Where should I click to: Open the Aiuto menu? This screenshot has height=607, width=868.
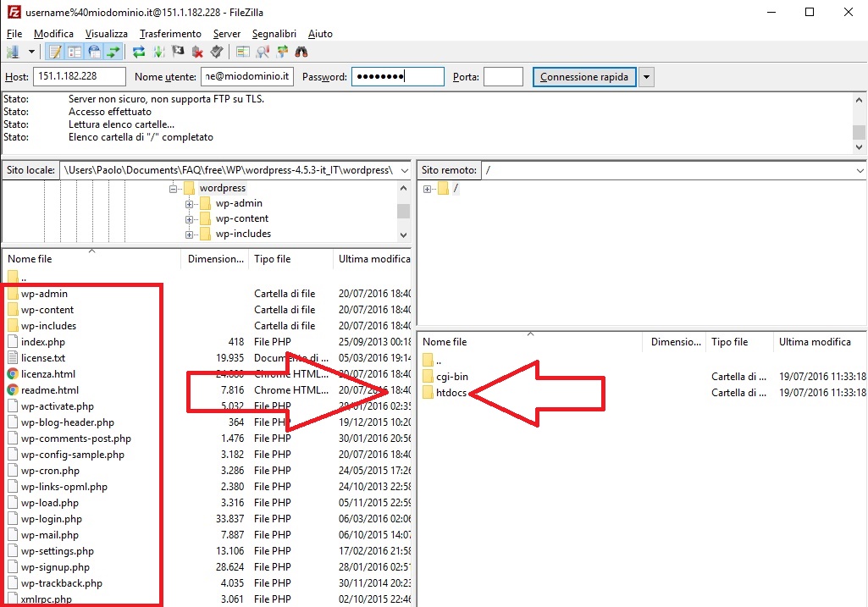[x=320, y=34]
